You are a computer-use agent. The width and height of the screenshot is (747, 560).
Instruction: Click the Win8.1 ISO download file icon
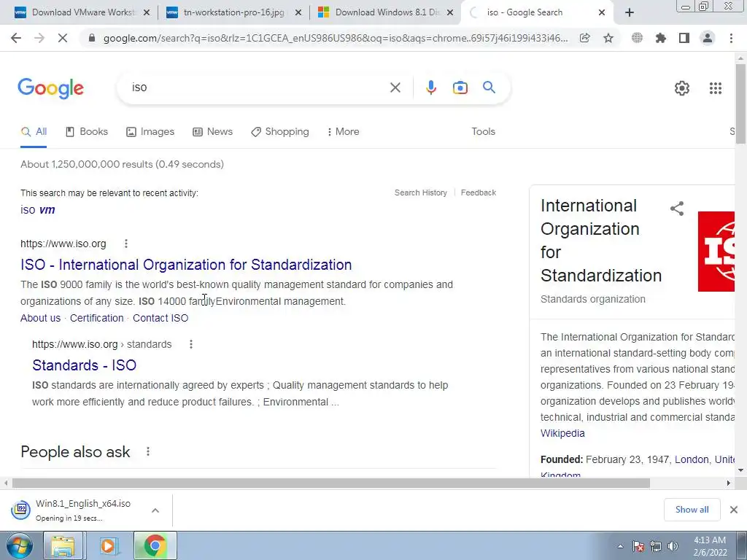click(21, 510)
